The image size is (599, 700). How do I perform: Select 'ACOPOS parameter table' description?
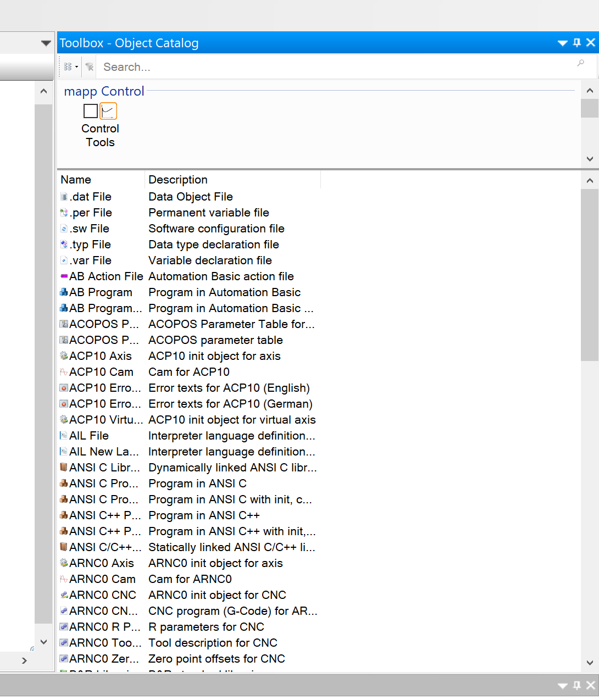point(215,340)
